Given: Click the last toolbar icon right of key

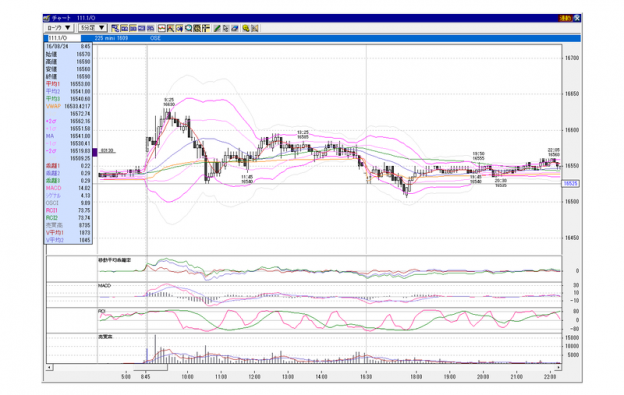Looking at the screenshot, I should coord(255,28).
